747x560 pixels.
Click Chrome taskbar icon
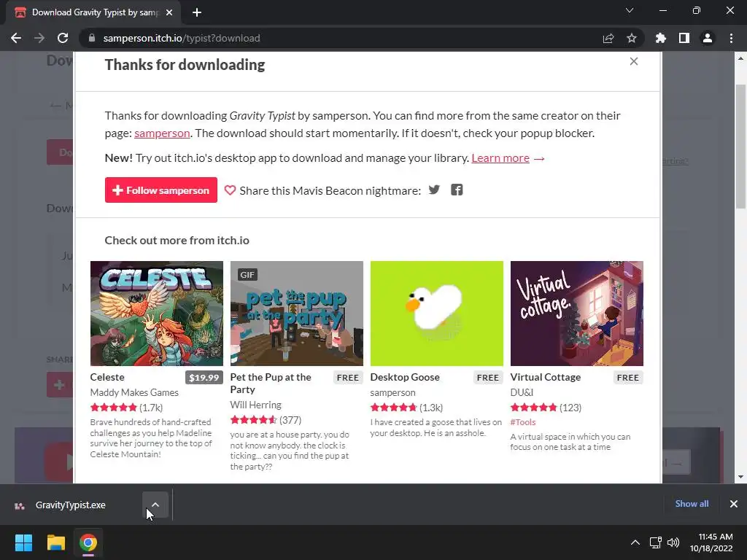click(x=88, y=542)
